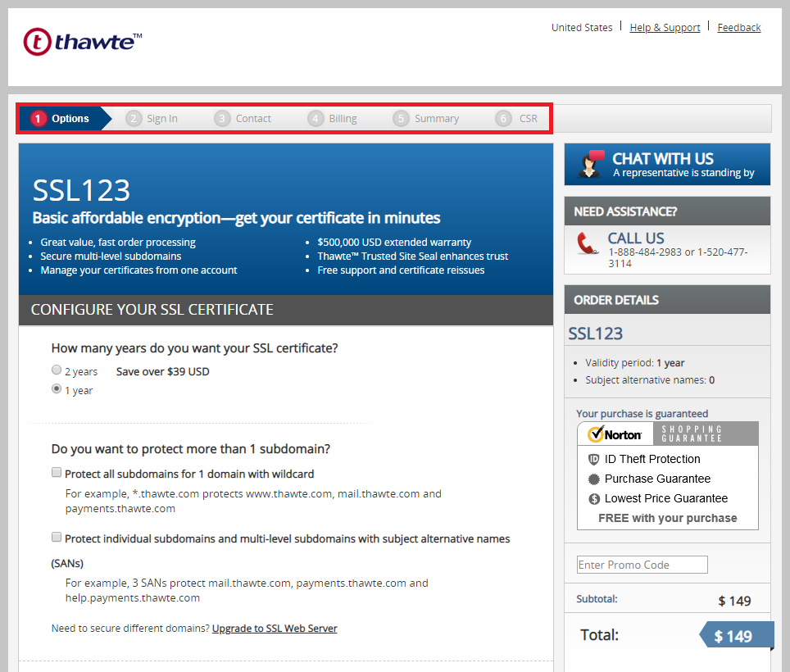Click the ID Theft Protection shield icon
The width and height of the screenshot is (790, 672).
(593, 460)
